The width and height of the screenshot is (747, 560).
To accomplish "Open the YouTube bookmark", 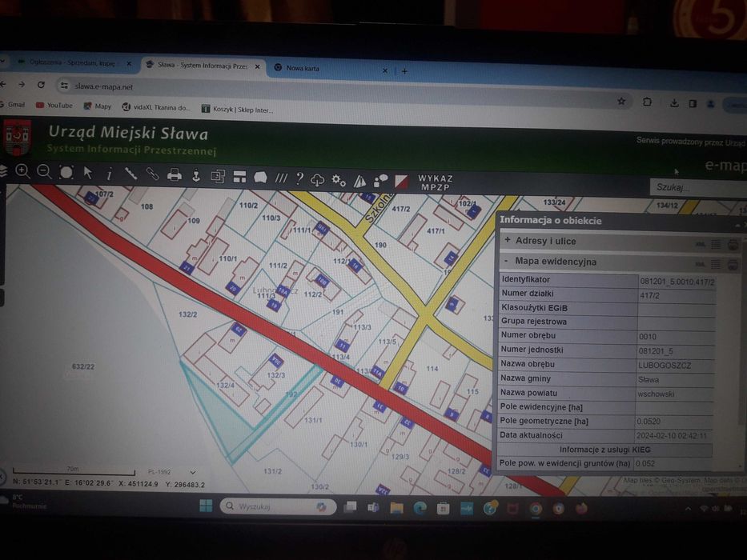I will [x=54, y=106].
